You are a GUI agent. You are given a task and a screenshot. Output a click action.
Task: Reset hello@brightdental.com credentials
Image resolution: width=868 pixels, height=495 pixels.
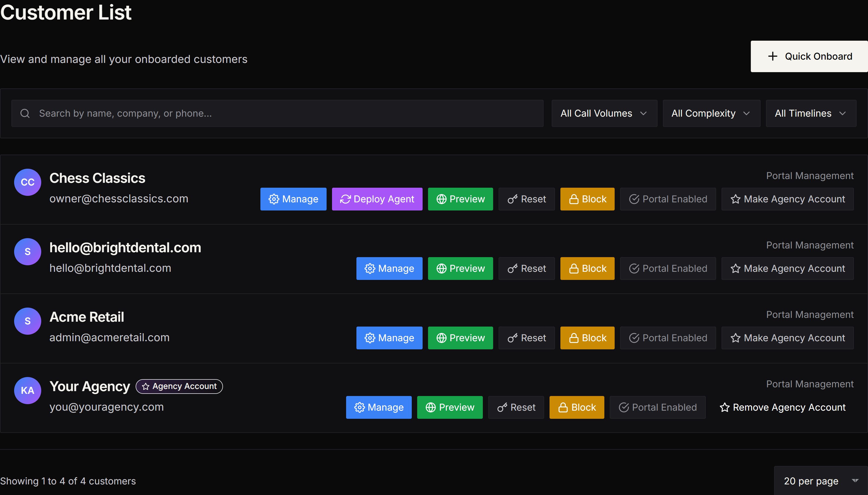click(527, 268)
